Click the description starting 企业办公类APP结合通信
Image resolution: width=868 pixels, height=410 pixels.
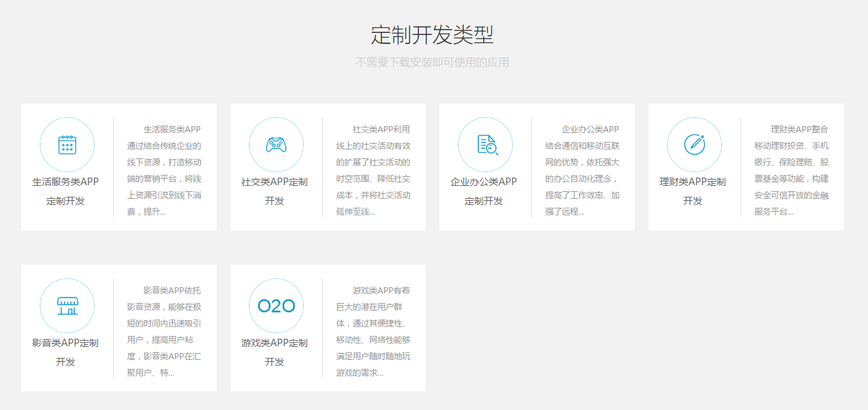[x=583, y=170]
